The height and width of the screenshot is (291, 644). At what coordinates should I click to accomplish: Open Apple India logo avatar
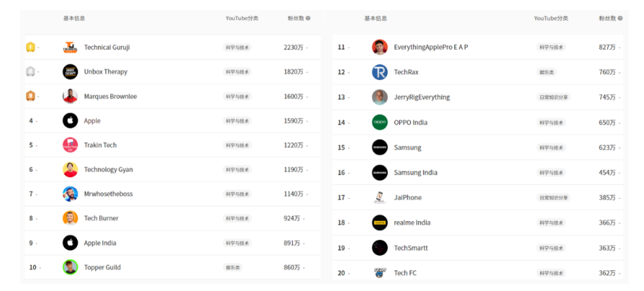point(71,243)
